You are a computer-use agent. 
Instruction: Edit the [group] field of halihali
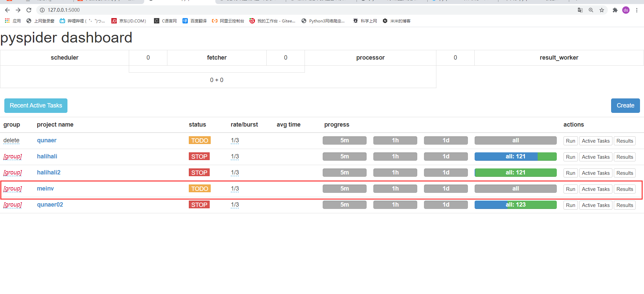pos(13,156)
